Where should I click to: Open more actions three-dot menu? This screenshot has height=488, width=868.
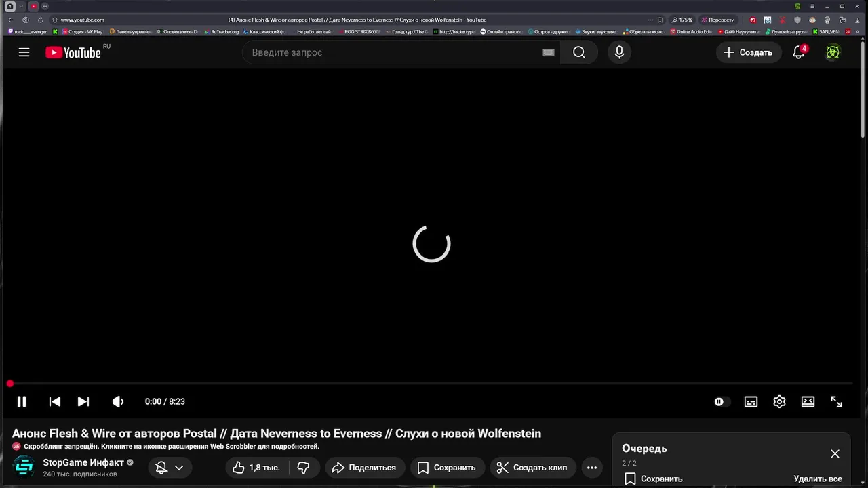[592, 468]
